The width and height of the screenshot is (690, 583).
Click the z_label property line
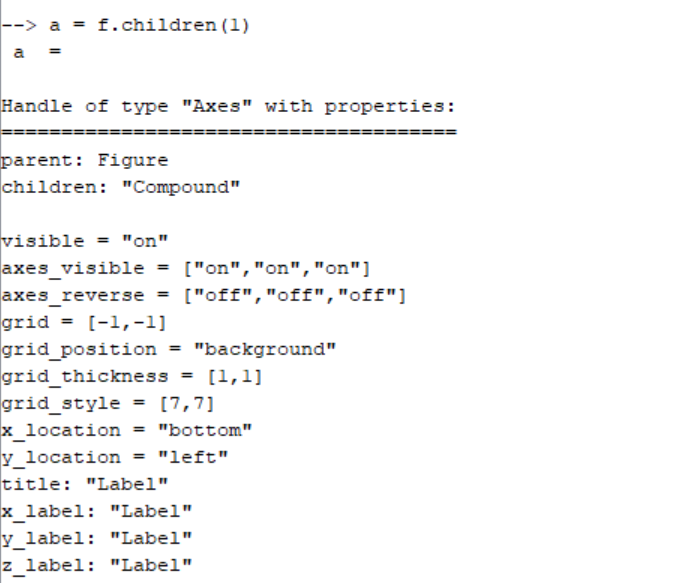point(97,566)
